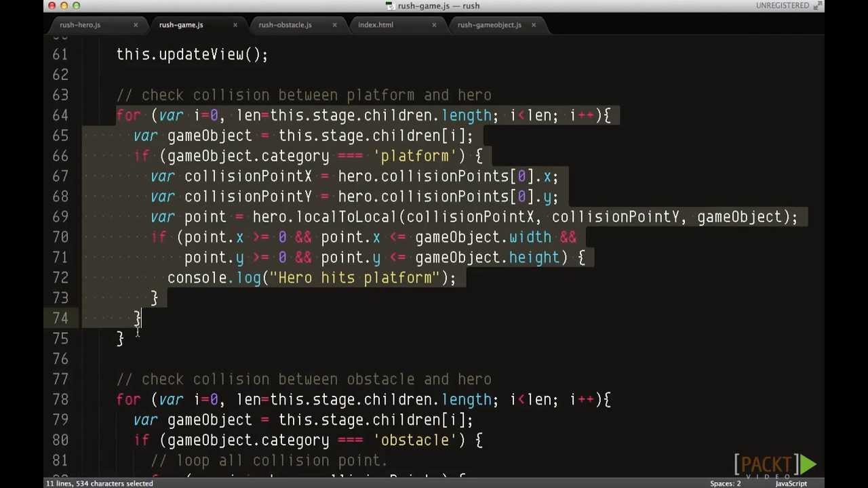Click line number 63 in the gutter
Viewport: 868px width, 488px height.
pos(60,95)
